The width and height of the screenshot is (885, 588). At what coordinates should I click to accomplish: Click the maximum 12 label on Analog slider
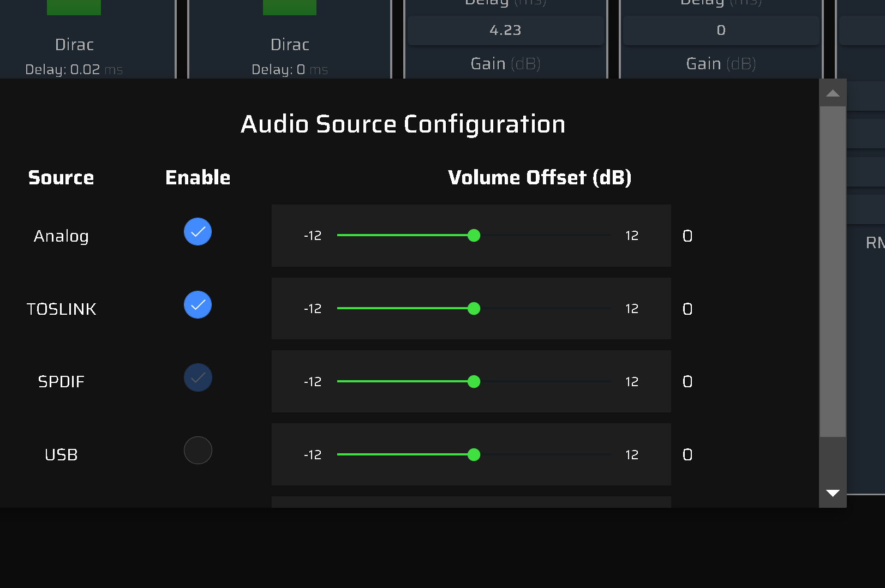click(x=632, y=236)
